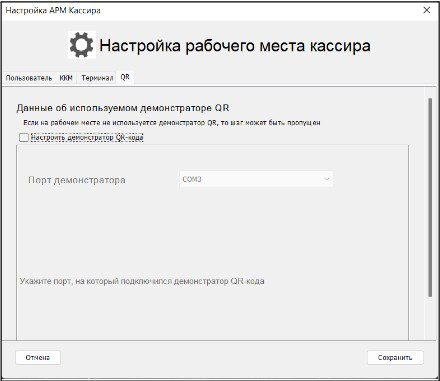The width and height of the screenshot is (440, 381).
Task: Switch to the Пользователь tab
Action: click(29, 78)
